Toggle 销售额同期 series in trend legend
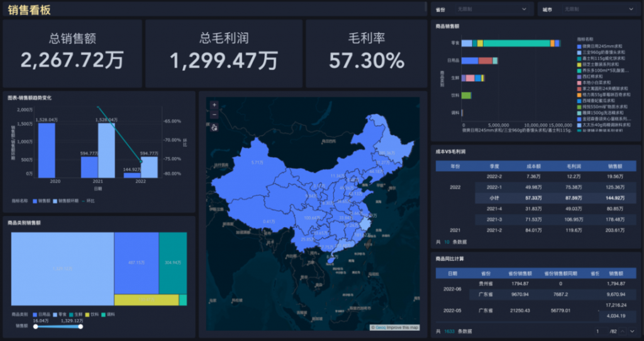Image resolution: width=644 pixels, height=341 pixels. pyautogui.click(x=55, y=201)
